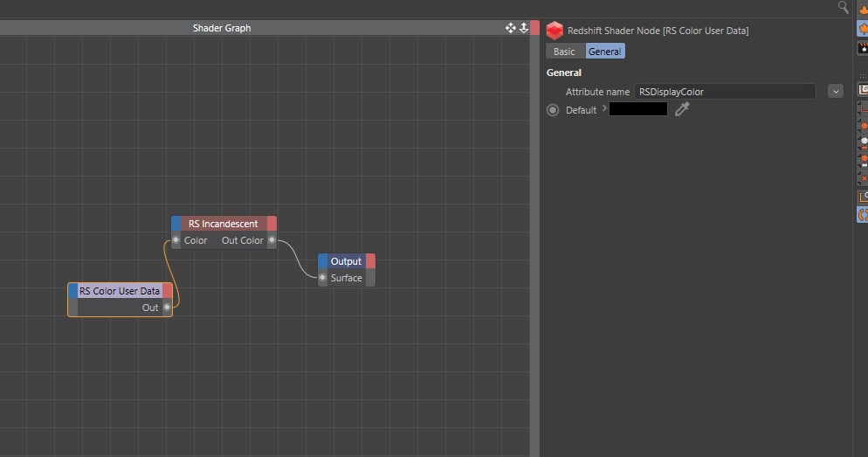Click the "Surface" port label
This screenshot has height=457, width=868.
[347, 278]
